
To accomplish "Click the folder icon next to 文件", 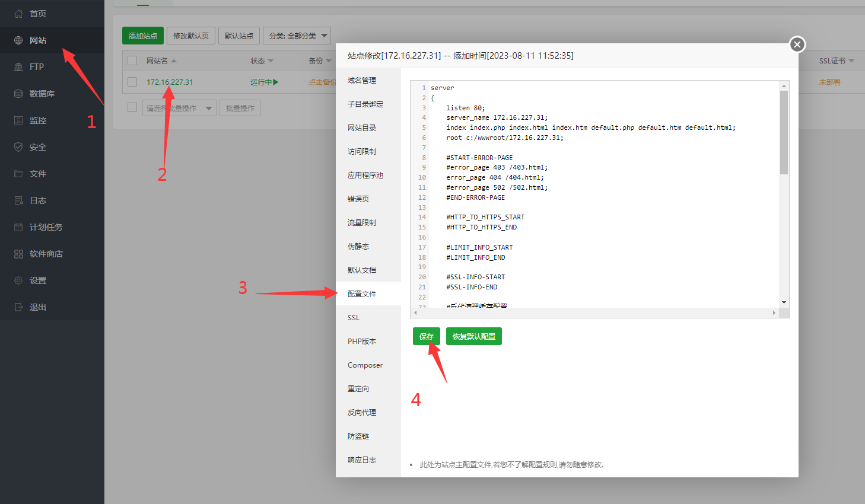I will click(18, 174).
